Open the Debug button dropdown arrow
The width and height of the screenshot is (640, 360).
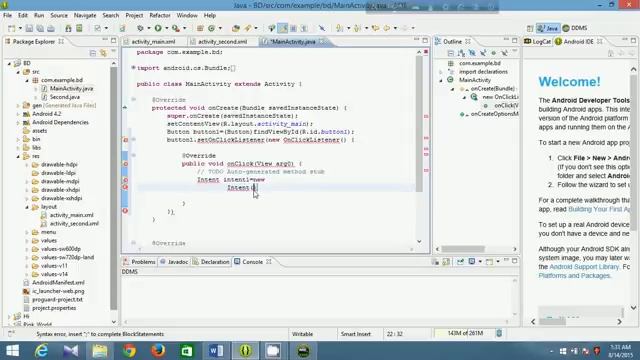click(149, 28)
